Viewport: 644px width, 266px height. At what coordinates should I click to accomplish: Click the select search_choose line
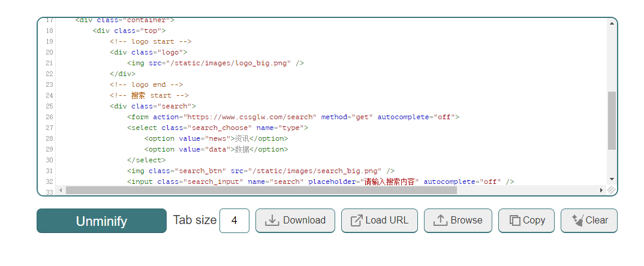218,128
